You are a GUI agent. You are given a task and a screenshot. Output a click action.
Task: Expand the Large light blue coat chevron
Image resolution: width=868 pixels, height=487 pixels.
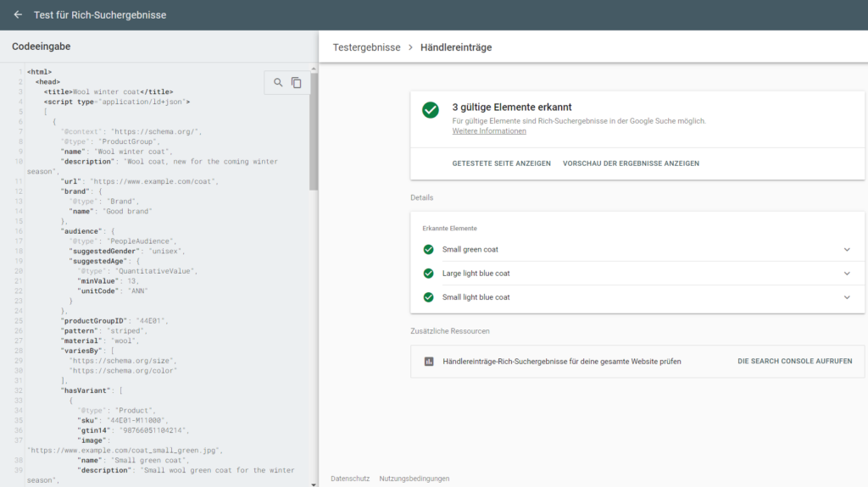click(846, 274)
